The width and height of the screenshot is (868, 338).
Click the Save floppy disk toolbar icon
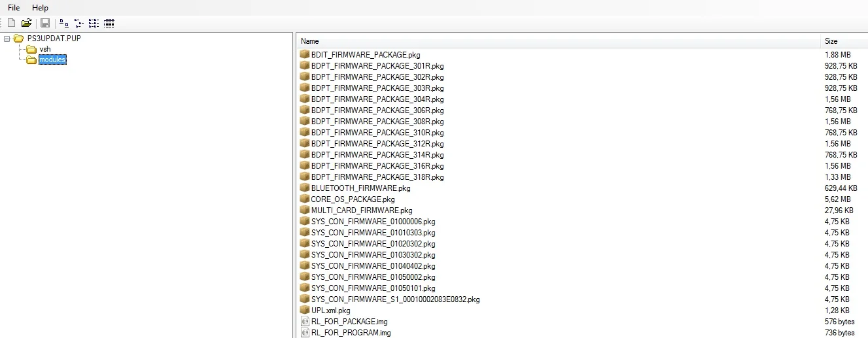point(45,23)
